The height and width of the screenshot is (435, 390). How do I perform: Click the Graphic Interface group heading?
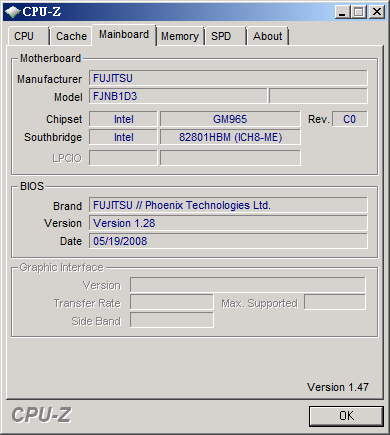(x=62, y=267)
